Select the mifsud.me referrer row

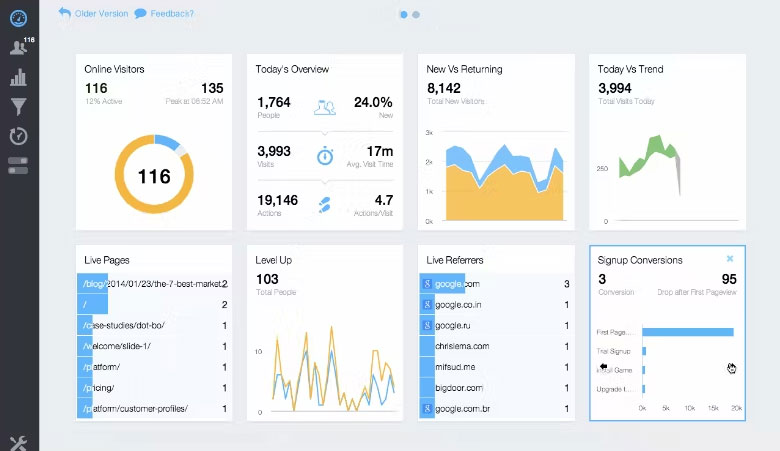[x=496, y=367]
